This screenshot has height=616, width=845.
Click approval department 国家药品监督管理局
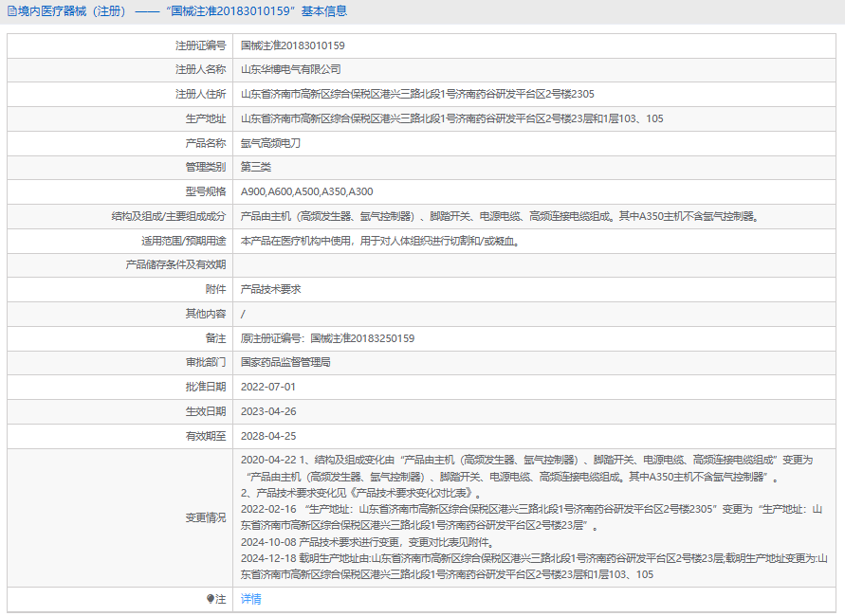point(285,362)
